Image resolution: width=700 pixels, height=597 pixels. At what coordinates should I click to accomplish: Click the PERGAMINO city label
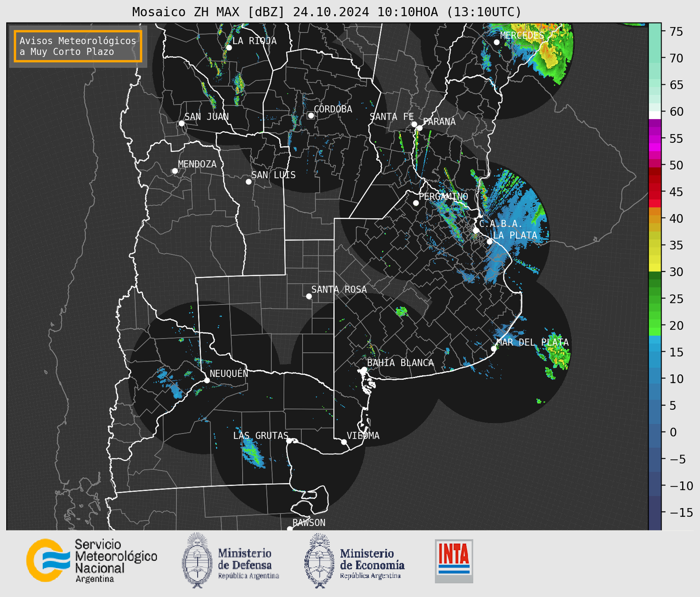(x=443, y=196)
